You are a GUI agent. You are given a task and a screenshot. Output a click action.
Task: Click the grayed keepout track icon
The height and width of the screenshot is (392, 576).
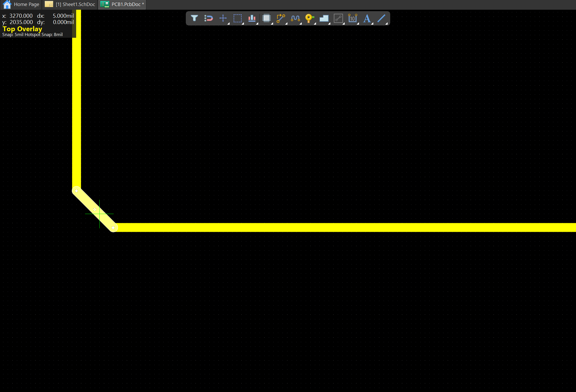click(x=338, y=18)
